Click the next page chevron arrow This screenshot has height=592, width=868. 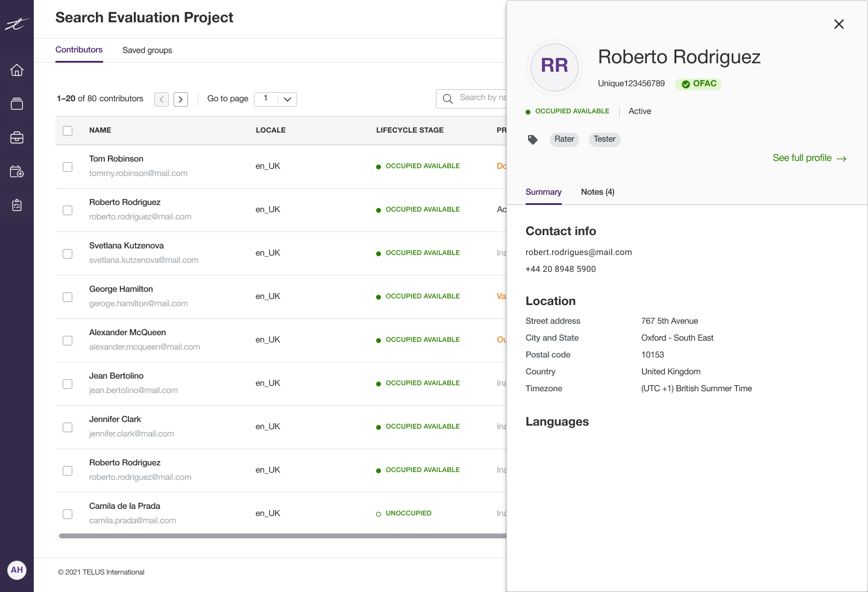[x=180, y=99]
